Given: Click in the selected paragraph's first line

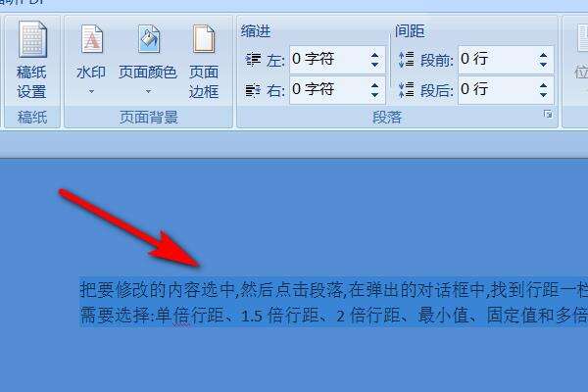Looking at the screenshot, I should pyautogui.click(x=333, y=290).
